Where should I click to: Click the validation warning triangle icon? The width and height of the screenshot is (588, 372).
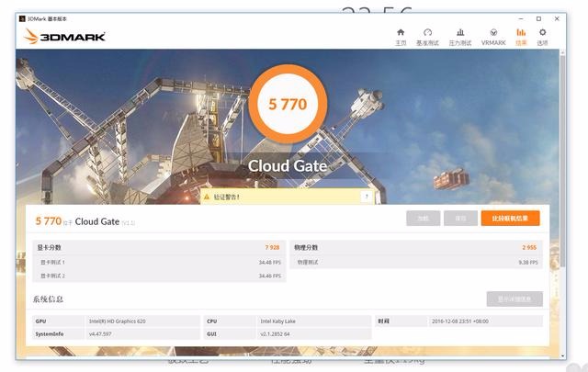click(x=207, y=197)
